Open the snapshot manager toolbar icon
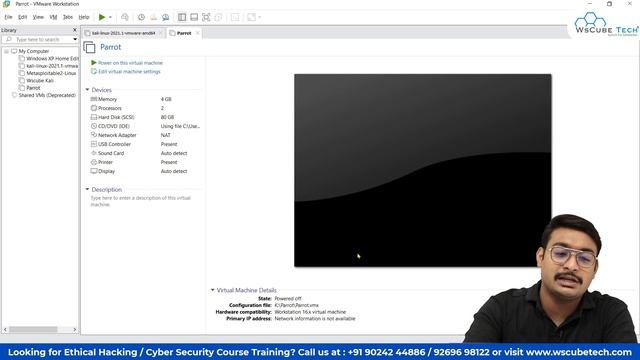 point(165,17)
